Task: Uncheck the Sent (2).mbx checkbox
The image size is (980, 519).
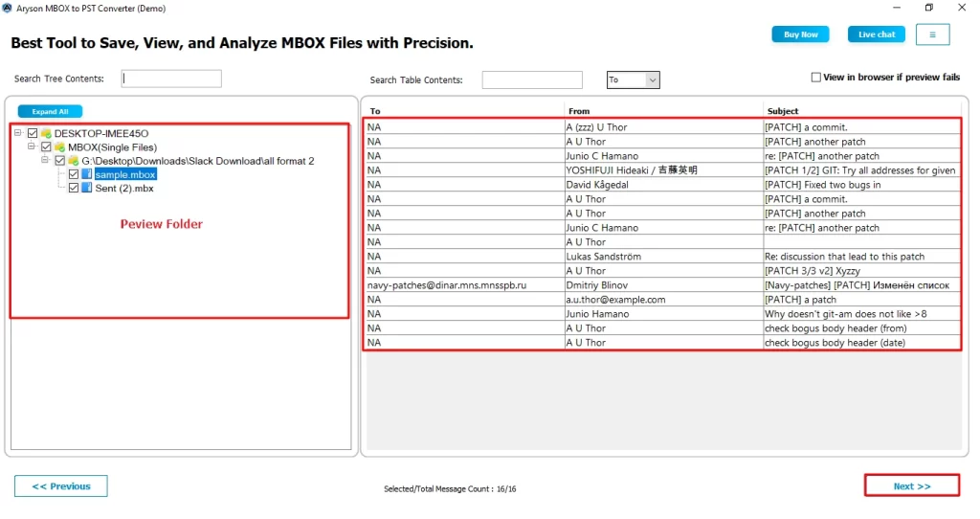Action: (x=74, y=188)
